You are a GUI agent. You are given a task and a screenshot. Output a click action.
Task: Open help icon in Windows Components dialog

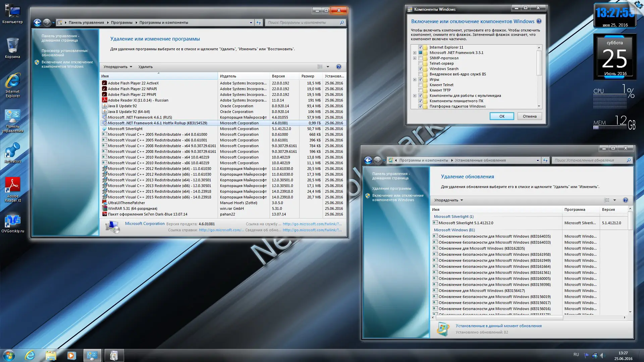pyautogui.click(x=539, y=21)
